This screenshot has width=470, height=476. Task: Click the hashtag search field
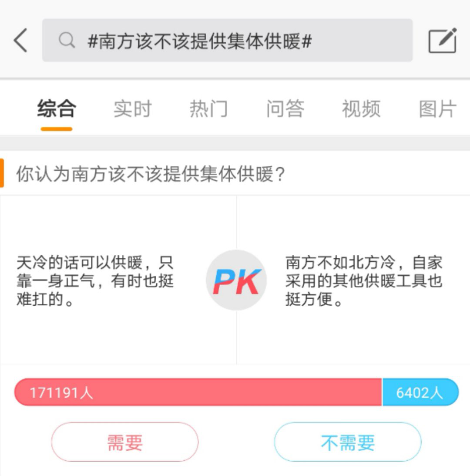click(x=244, y=41)
